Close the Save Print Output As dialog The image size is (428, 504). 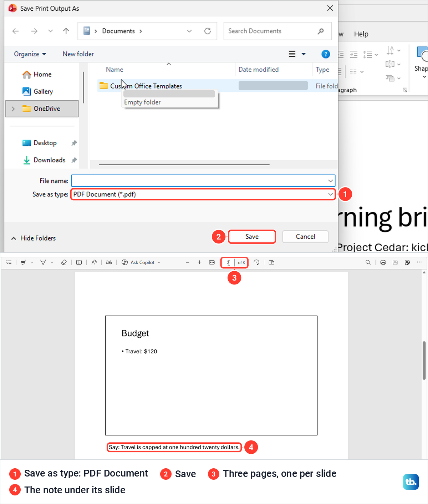coord(330,8)
